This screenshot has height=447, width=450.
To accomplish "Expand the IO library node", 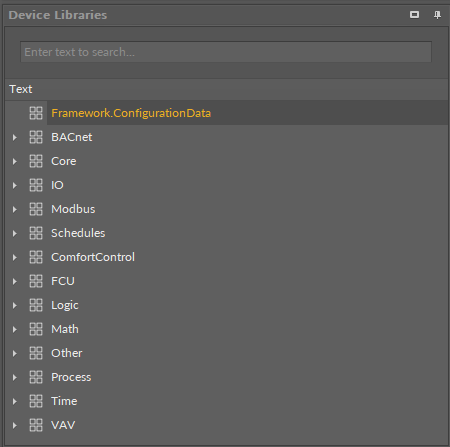I will click(x=15, y=185).
